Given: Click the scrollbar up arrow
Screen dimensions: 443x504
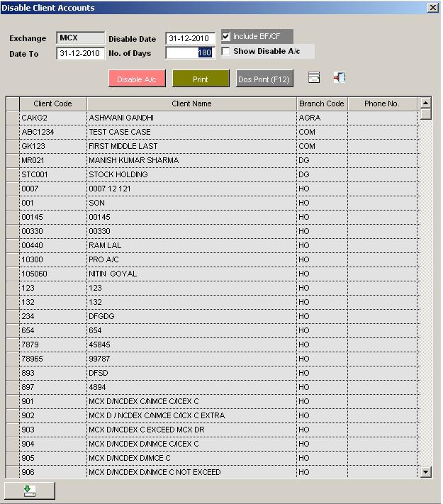Looking at the screenshot, I should (x=425, y=103).
